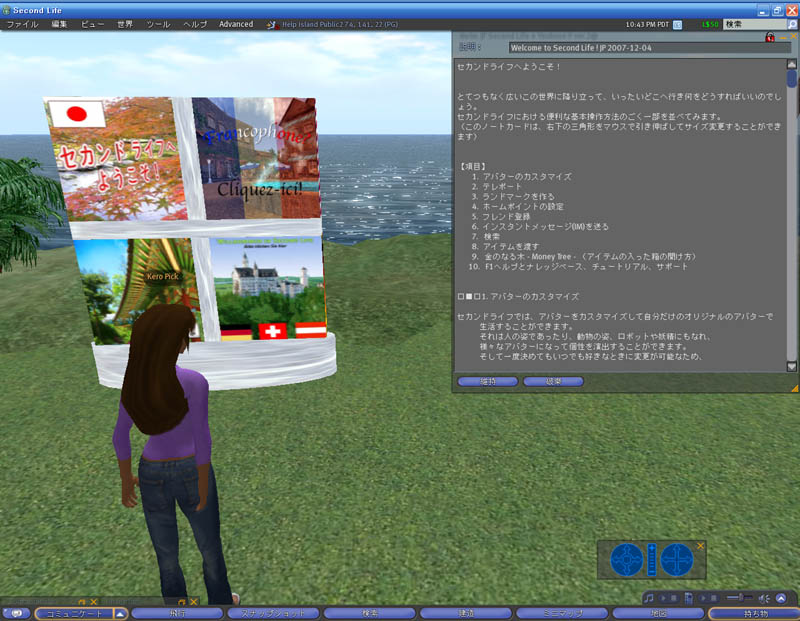Click the 持ち物 (Inventory) button
Screen dimensions: 800x621
(755, 614)
